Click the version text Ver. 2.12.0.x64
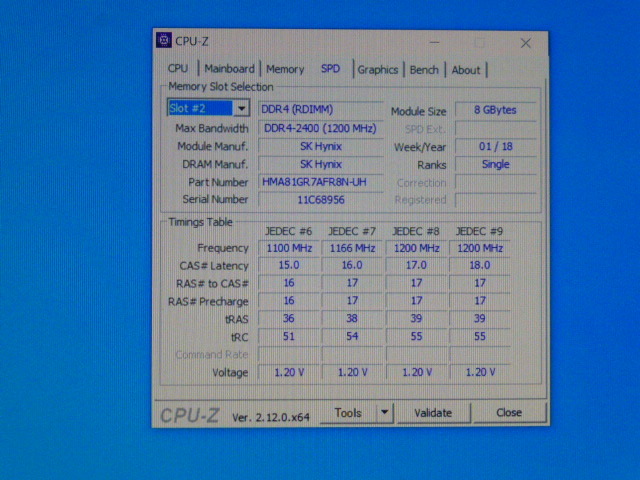The image size is (640, 480). click(271, 417)
